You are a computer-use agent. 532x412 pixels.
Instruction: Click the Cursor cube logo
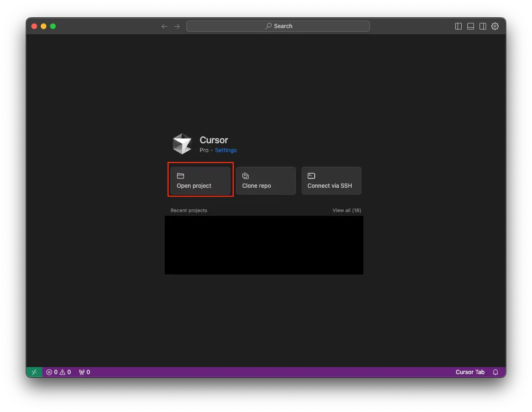[182, 144]
